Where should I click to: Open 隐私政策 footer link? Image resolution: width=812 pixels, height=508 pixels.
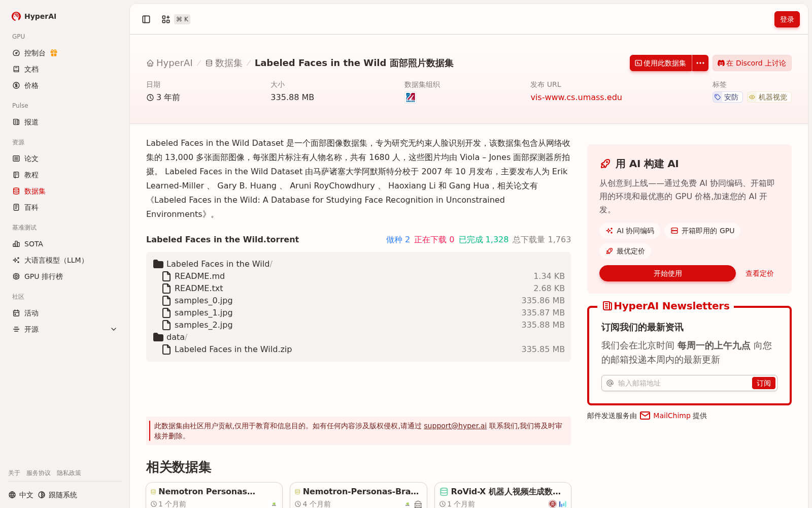click(69, 473)
